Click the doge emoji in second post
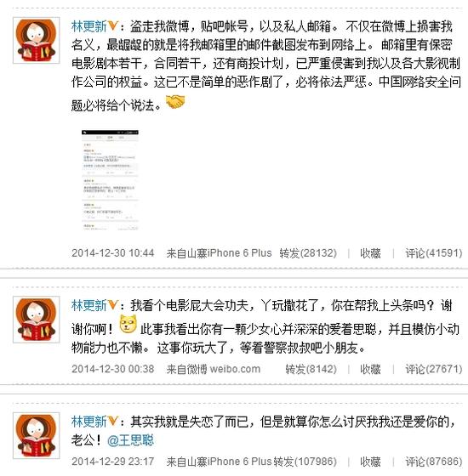 [x=128, y=325]
